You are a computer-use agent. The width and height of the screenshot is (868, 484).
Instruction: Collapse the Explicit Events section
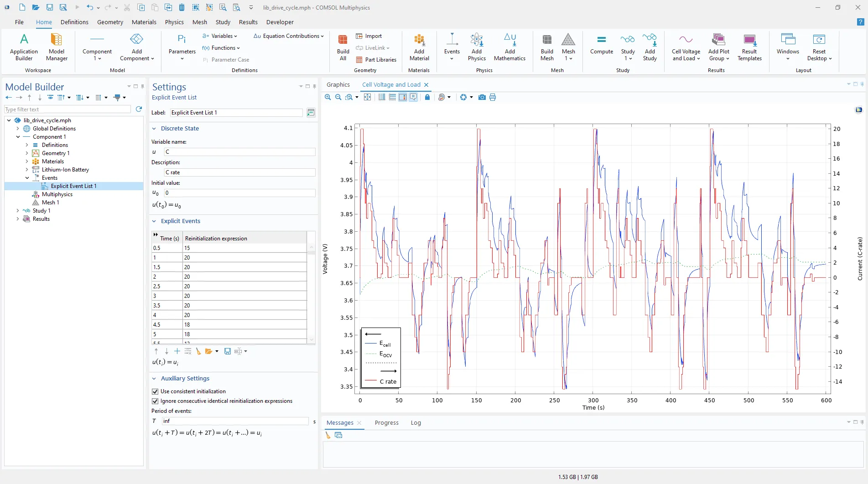[154, 221]
